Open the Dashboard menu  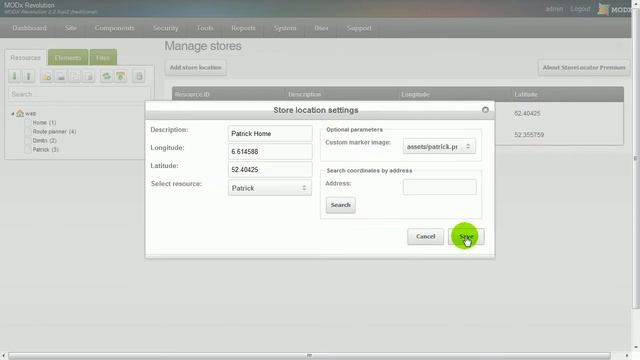pos(29,28)
